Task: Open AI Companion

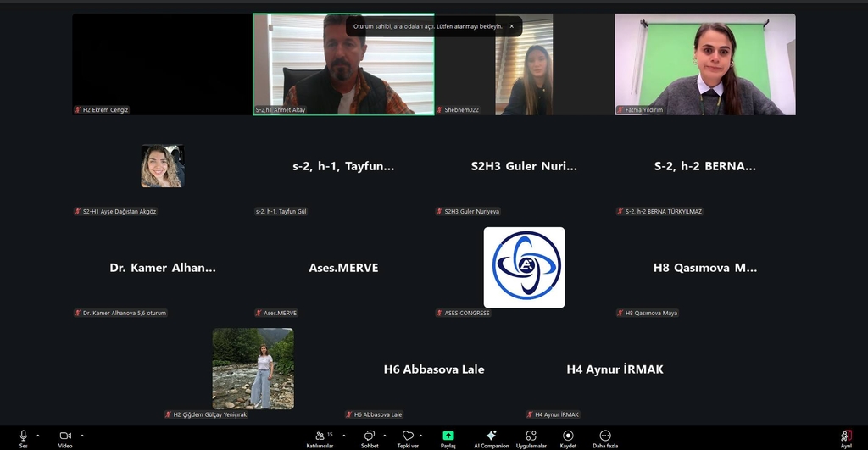Action: pyautogui.click(x=491, y=436)
